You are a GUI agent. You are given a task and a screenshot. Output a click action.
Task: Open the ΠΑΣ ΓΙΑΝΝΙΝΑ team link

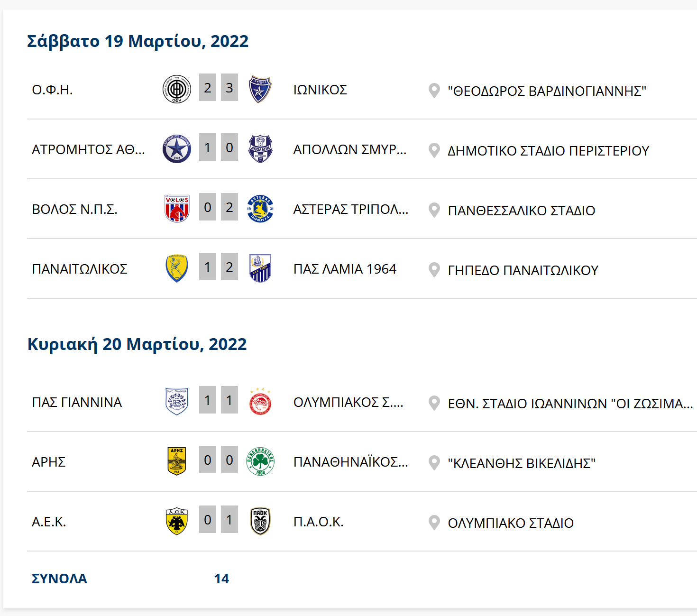click(77, 402)
